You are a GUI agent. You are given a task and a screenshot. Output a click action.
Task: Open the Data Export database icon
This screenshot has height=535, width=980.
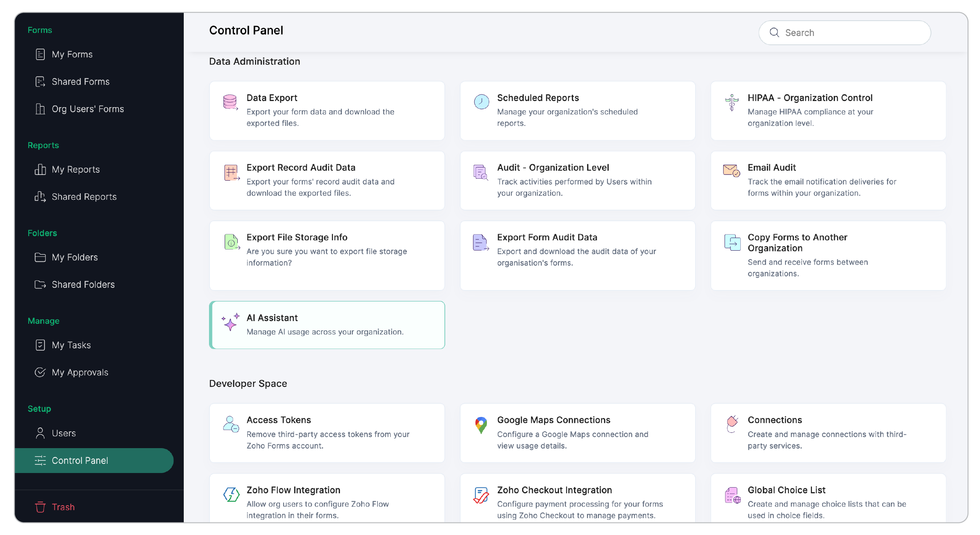(230, 102)
